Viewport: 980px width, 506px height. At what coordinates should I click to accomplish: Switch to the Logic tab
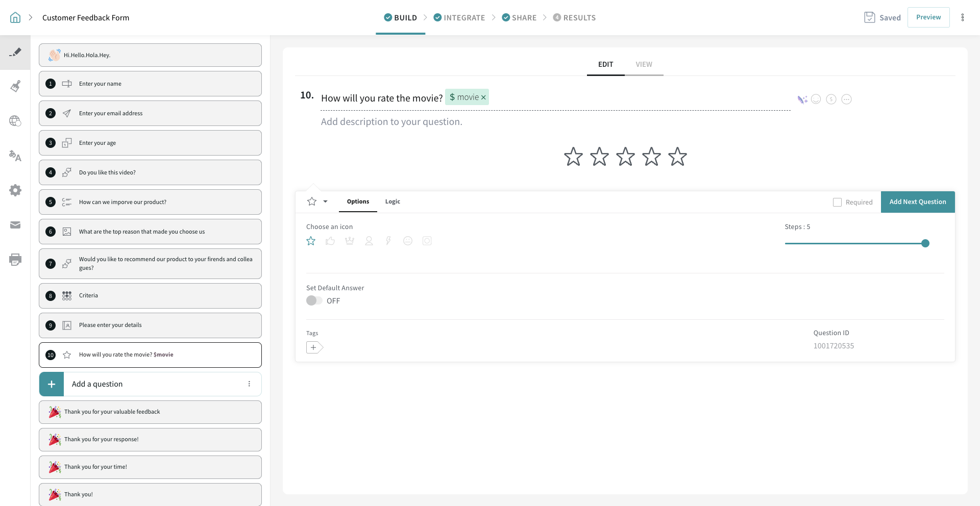pos(393,201)
